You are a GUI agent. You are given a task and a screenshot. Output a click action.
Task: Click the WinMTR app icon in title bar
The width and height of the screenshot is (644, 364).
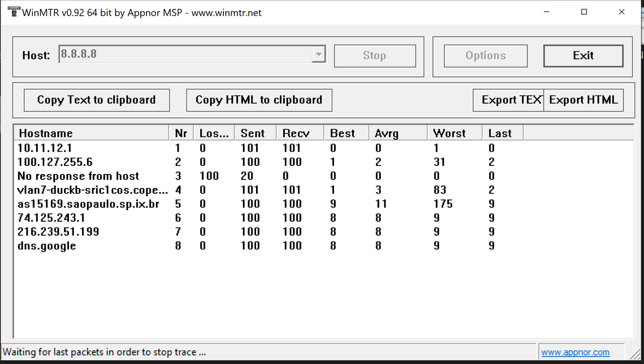(14, 12)
